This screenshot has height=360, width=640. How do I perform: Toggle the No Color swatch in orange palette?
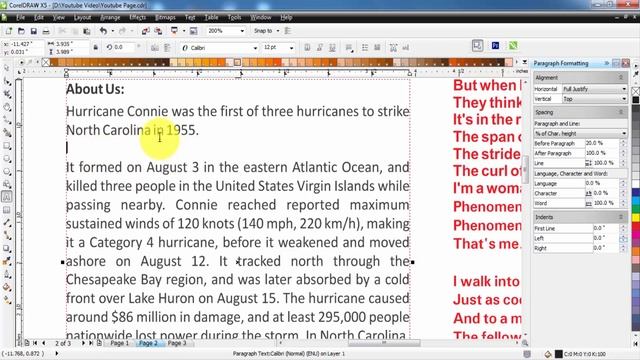coord(46,62)
